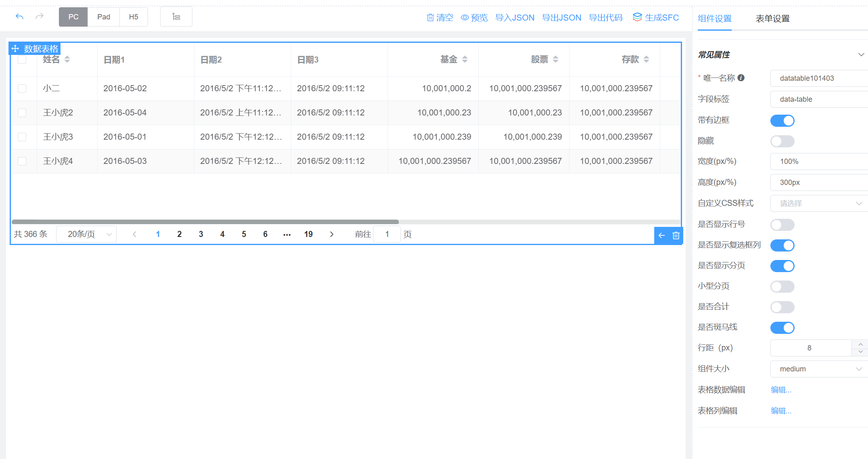This screenshot has width=868, height=459.
Task: Open the component tree structure icon
Action: click(176, 17)
